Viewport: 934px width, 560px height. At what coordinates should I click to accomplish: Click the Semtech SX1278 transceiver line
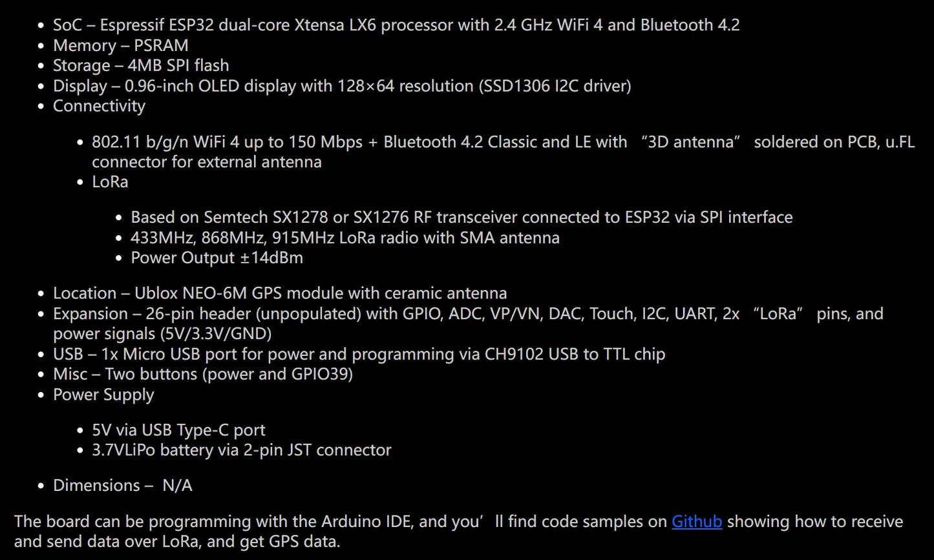pyautogui.click(x=462, y=218)
